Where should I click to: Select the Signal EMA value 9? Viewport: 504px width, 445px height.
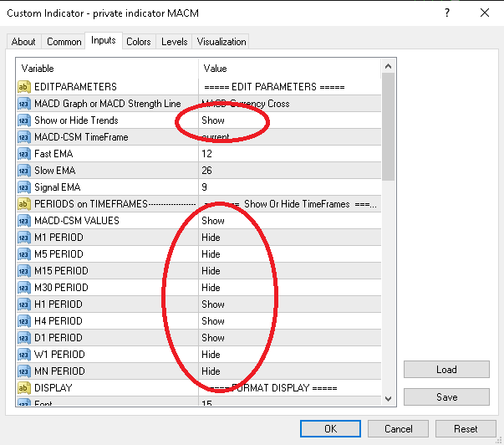205,187
